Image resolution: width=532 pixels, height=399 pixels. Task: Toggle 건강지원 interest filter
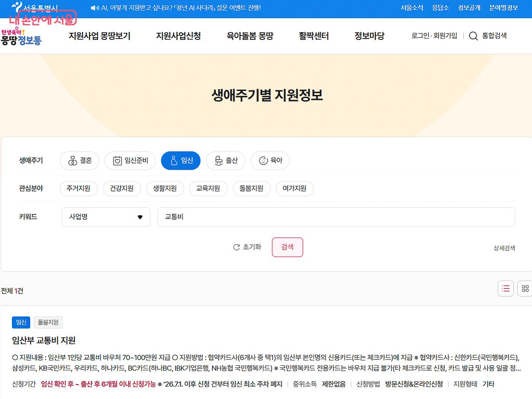[121, 188]
